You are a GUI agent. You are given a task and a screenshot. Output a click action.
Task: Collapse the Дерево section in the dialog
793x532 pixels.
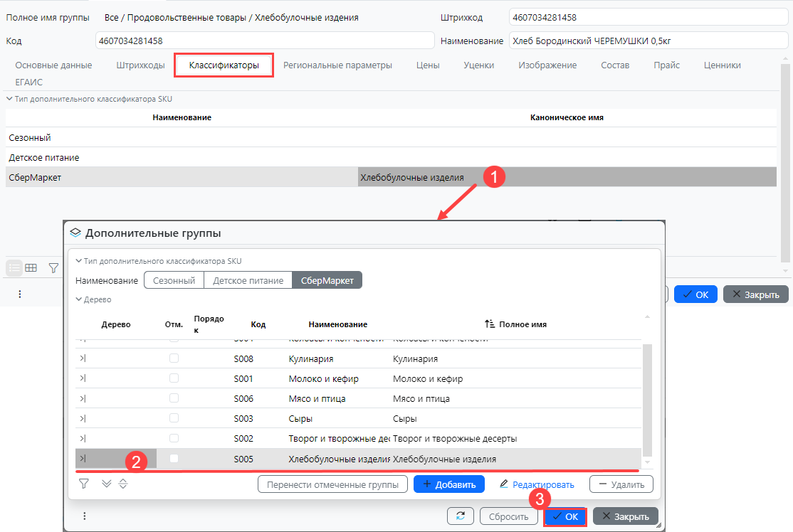pos(79,299)
